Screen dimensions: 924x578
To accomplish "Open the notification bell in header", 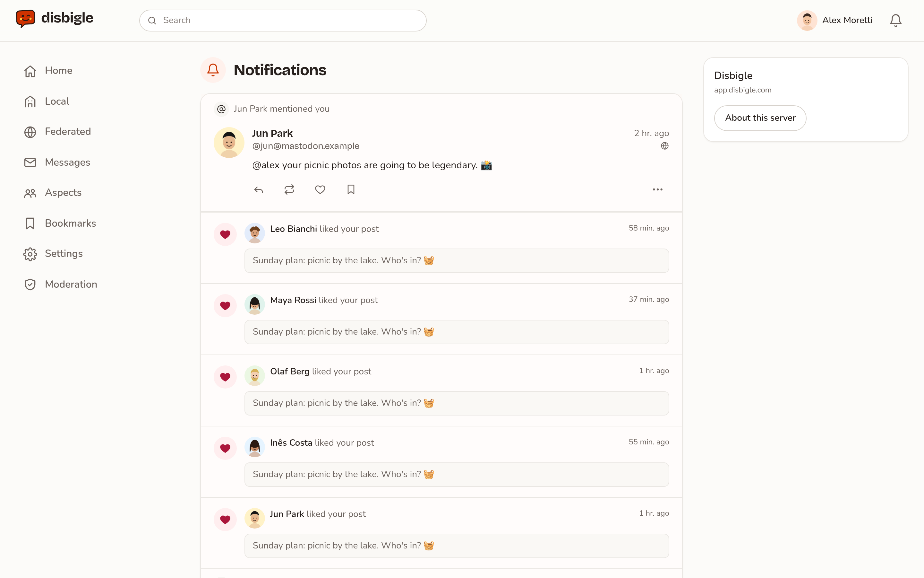I will (x=895, y=20).
